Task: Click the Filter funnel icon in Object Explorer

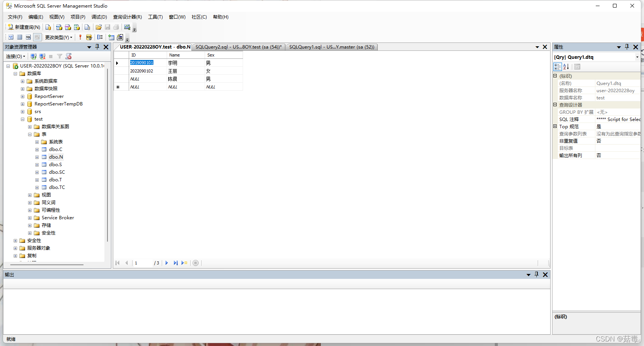Action: click(x=60, y=56)
